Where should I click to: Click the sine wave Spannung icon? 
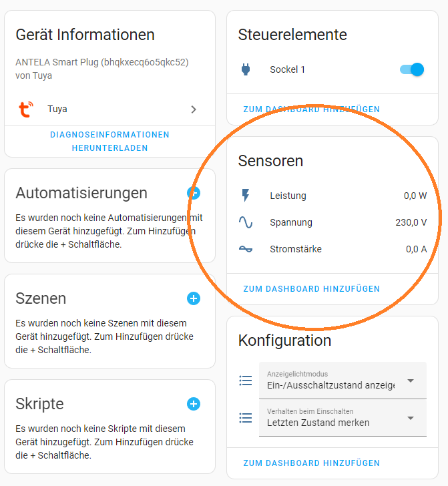[x=246, y=222]
